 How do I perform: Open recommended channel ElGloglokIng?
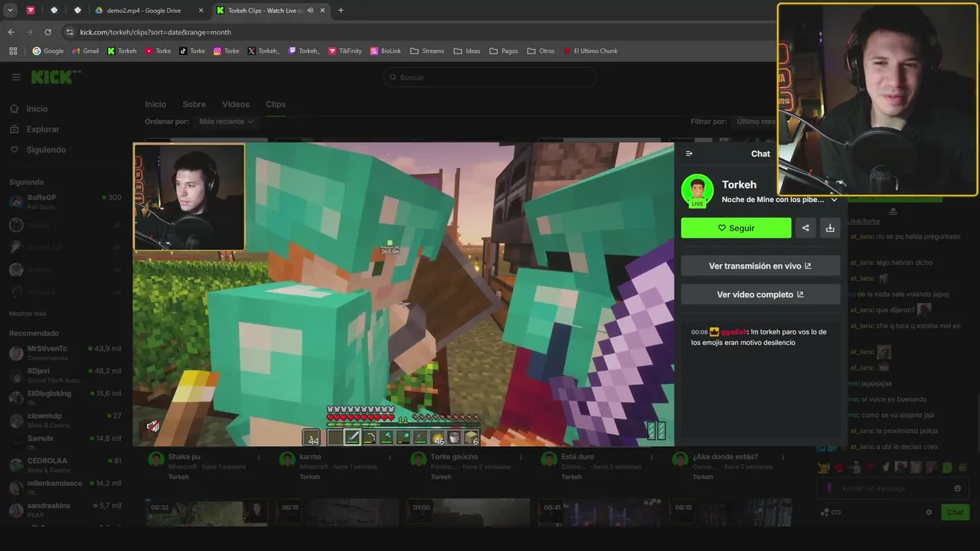coord(64,397)
